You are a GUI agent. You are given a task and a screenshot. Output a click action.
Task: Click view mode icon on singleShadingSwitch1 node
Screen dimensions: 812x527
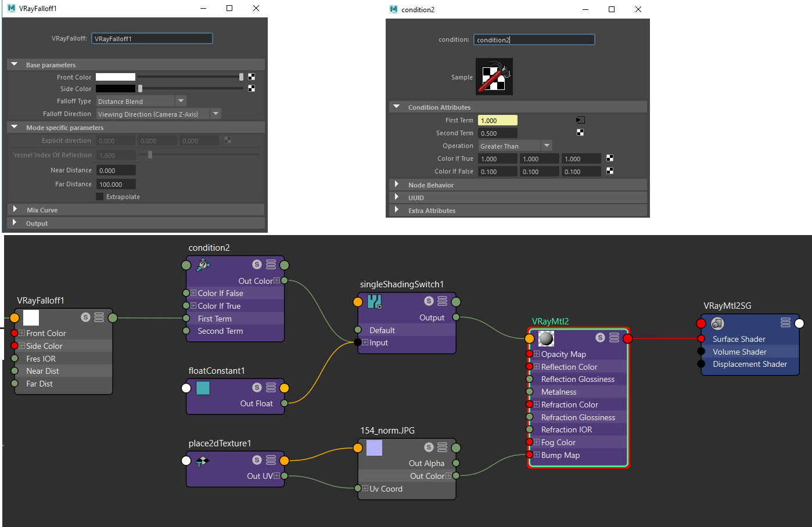443,301
